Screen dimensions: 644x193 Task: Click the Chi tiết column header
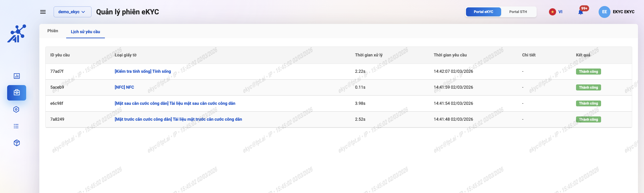[529, 55]
